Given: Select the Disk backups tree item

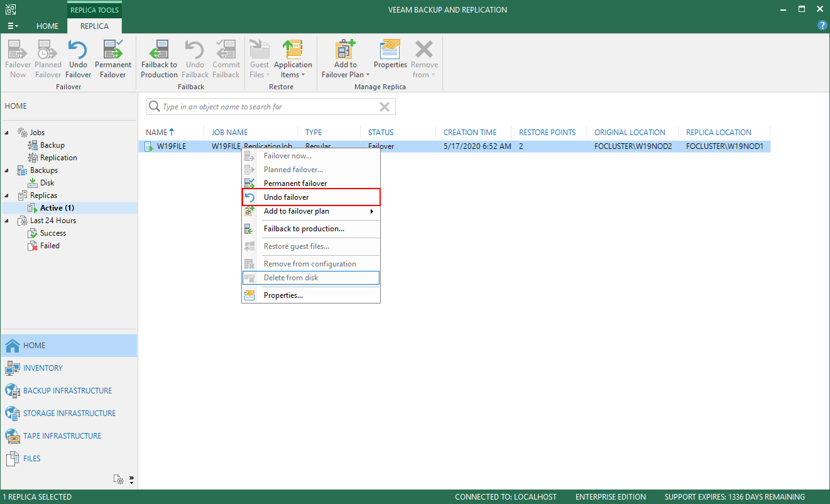Looking at the screenshot, I should [47, 183].
